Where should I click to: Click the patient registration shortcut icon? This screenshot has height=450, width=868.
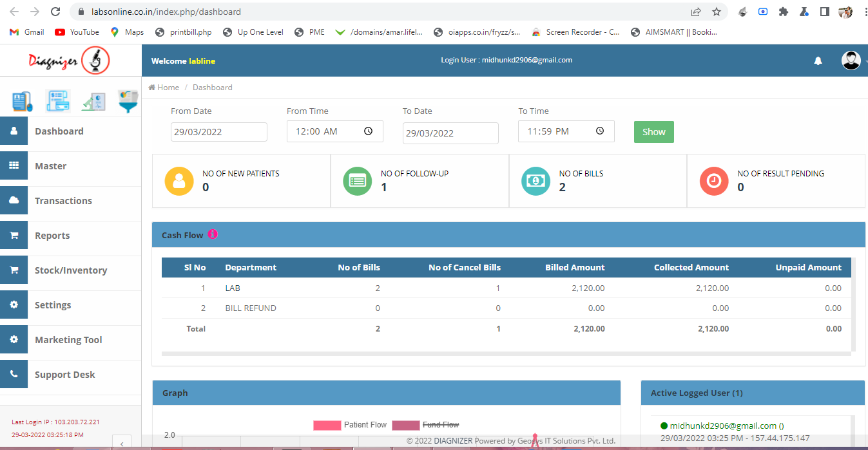coord(22,101)
